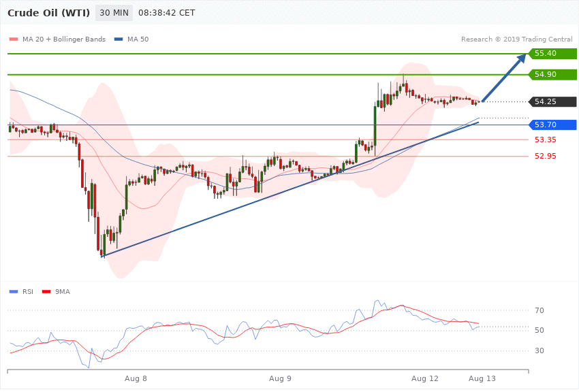Click the MA 50 legend label
579x392 pixels.
pyautogui.click(x=138, y=39)
